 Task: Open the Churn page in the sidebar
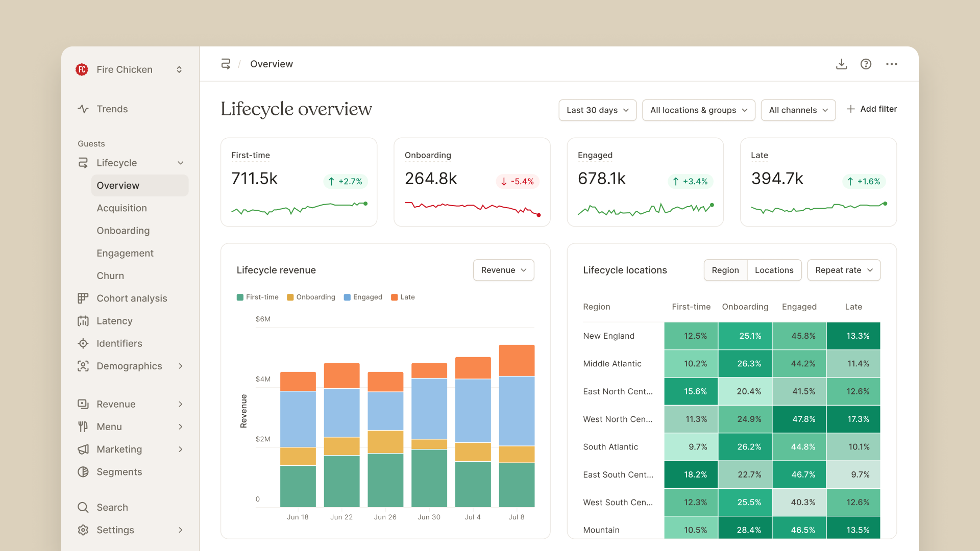tap(110, 276)
